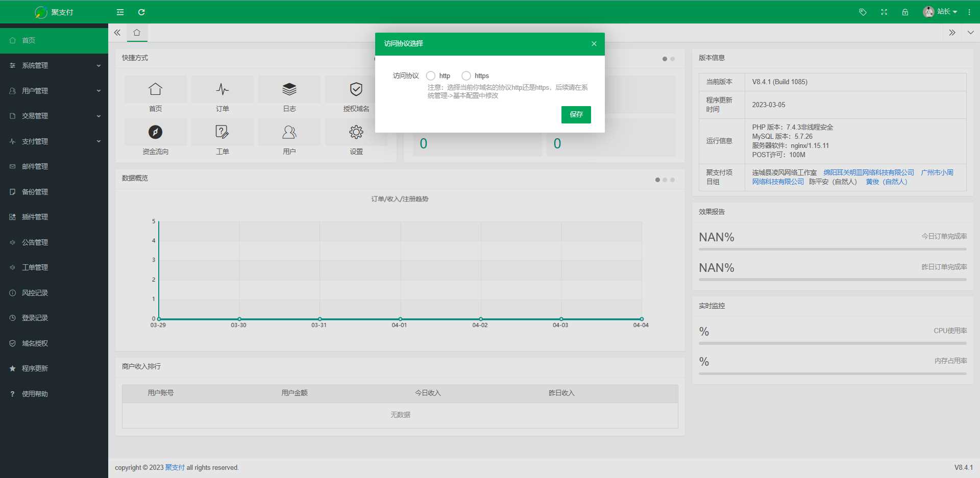Select the https protocol radio button
Screen dimensions: 980x478
466,76
